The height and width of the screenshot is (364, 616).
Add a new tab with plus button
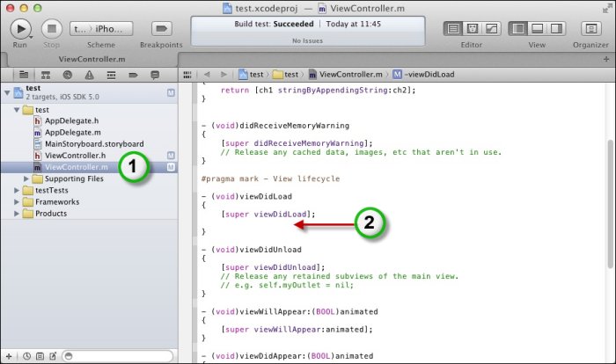606,59
